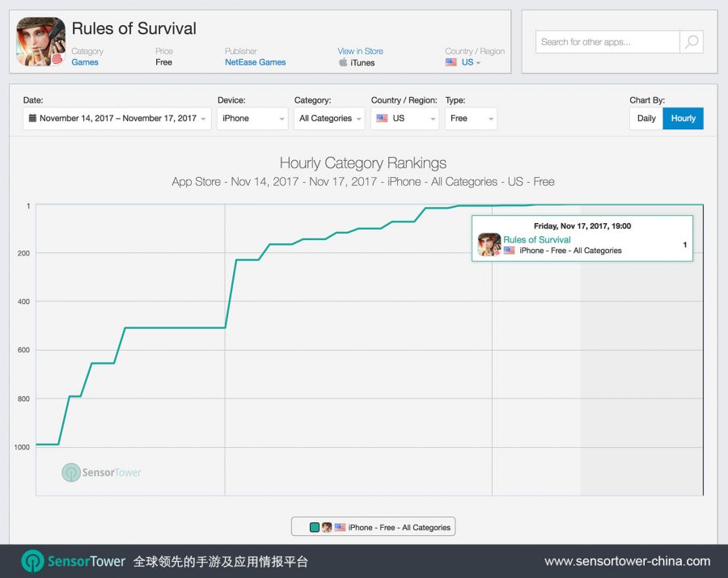
Task: Open the date range dropdown
Action: coord(117,118)
